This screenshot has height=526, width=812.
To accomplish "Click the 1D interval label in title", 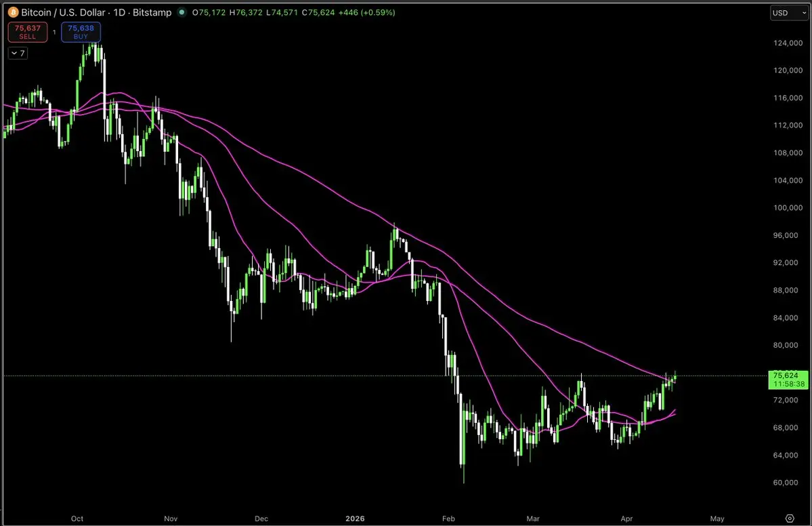I will pyautogui.click(x=120, y=12).
